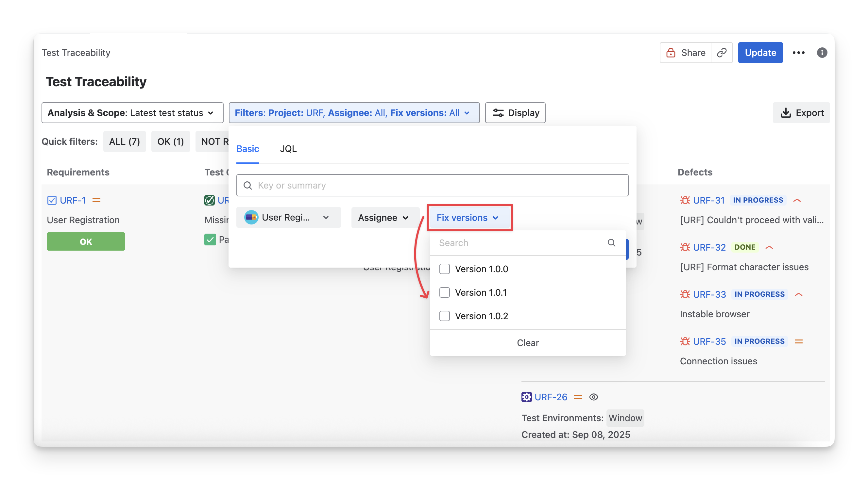Enable the Version 1.0.2 checkbox
The height and width of the screenshot is (480, 868).
444,316
